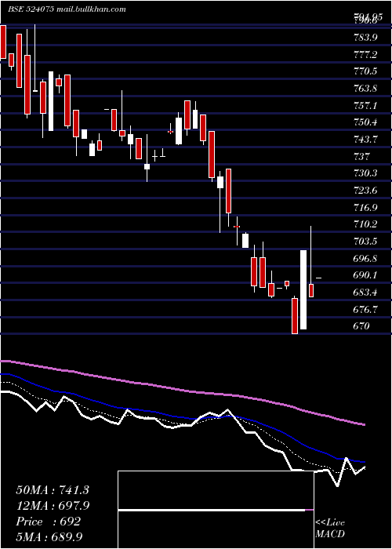Image resolution: width=392 pixels, height=549 pixels.
Task: Select the 683.4 price axis label
Action: 365,293
